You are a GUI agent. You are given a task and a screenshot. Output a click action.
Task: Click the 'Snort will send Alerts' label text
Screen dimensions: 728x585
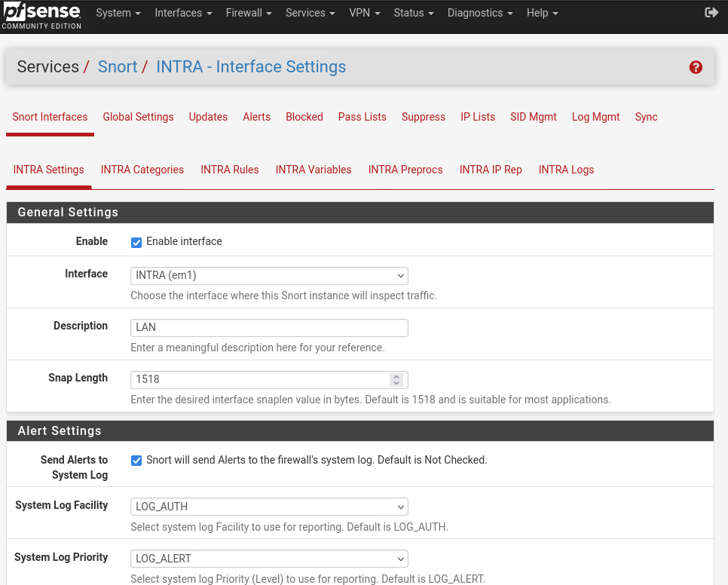(x=317, y=460)
